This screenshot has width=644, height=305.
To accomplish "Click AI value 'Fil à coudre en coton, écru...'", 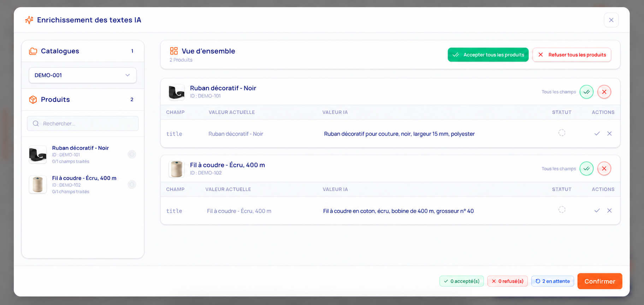I will (x=398, y=211).
